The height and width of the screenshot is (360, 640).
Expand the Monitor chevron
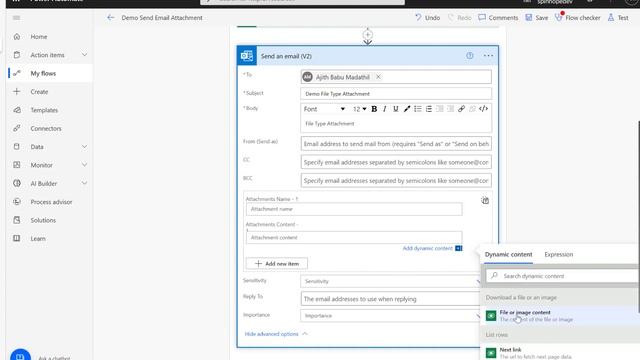tap(84, 165)
